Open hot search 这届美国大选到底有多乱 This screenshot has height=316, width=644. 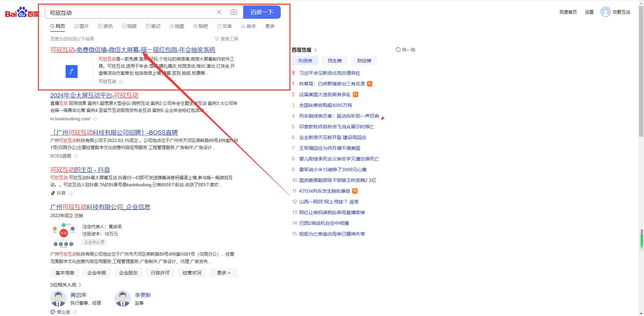coord(325,94)
